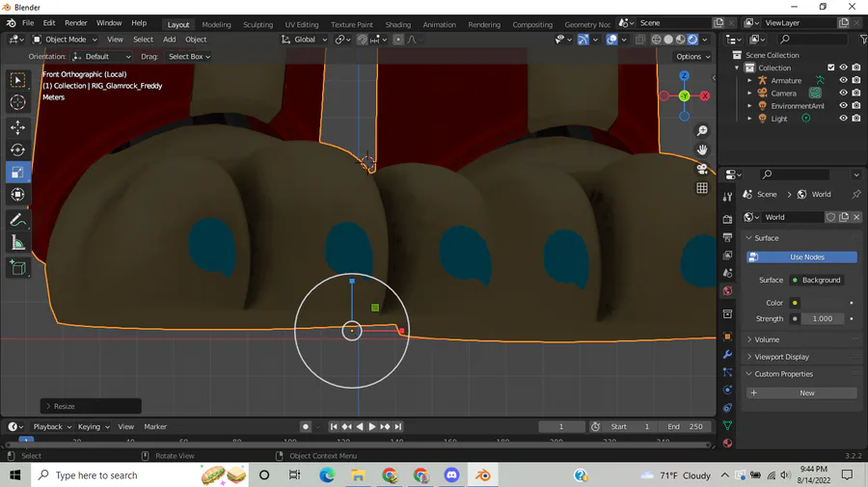Image resolution: width=868 pixels, height=487 pixels.
Task: Open the Options dropdown
Action: [x=693, y=57]
